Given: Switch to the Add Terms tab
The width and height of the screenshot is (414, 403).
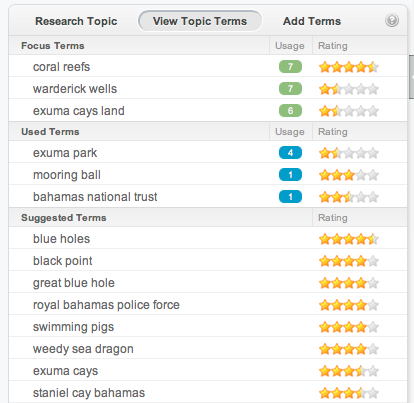Looking at the screenshot, I should tap(312, 21).
